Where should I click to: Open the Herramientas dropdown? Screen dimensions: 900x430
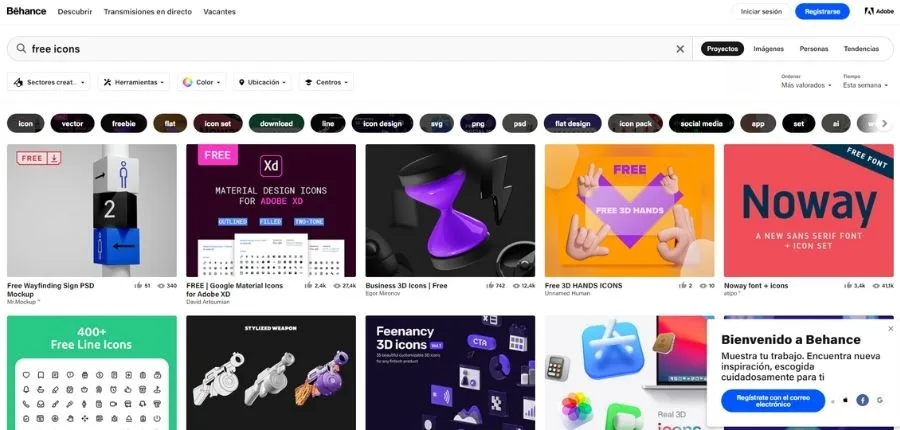[x=134, y=82]
